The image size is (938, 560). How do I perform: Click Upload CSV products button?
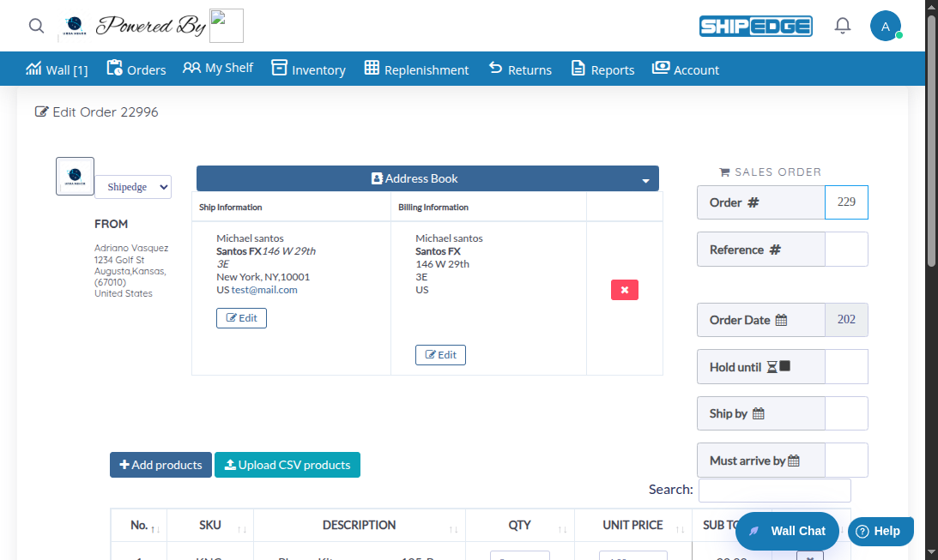coord(287,465)
